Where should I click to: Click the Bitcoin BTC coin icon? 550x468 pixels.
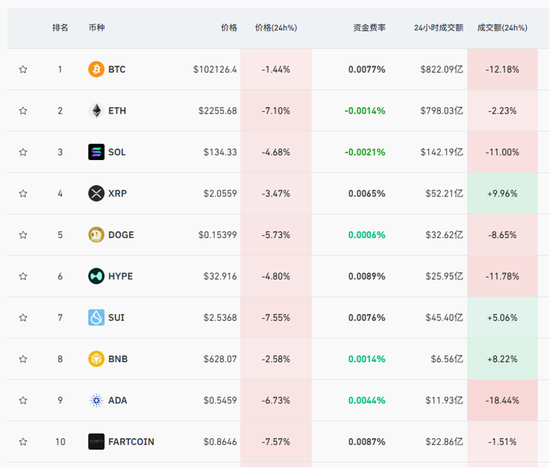96,69
